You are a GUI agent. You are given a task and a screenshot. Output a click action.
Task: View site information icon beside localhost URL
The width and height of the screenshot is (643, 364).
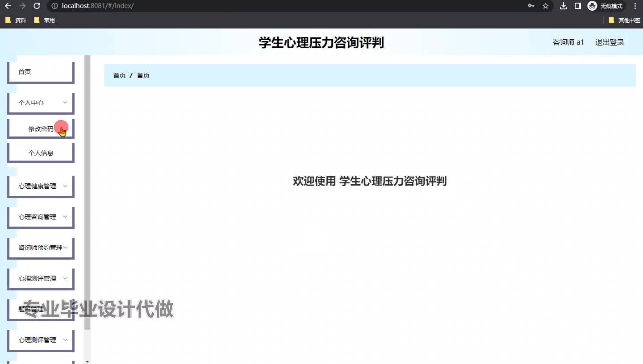54,6
